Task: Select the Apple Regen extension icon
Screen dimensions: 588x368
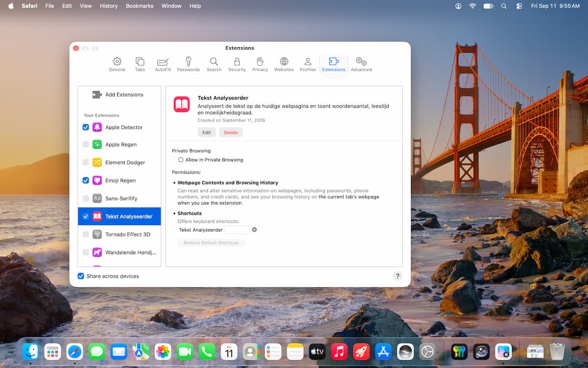Action: pyautogui.click(x=97, y=145)
